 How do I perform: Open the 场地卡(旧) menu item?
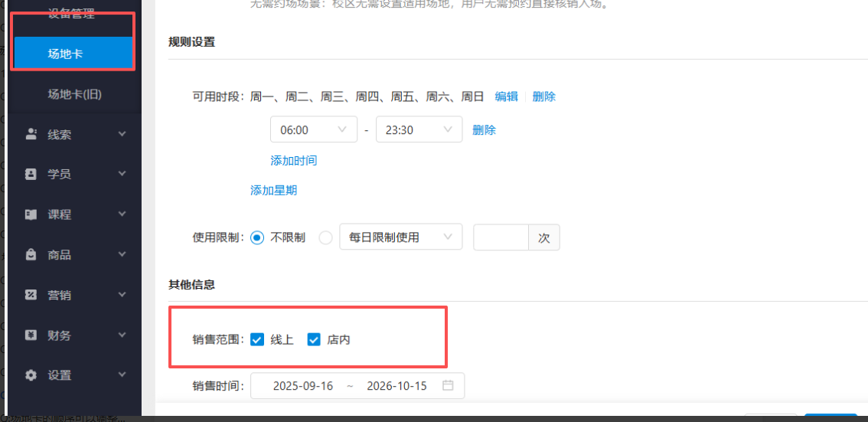pyautogui.click(x=73, y=94)
